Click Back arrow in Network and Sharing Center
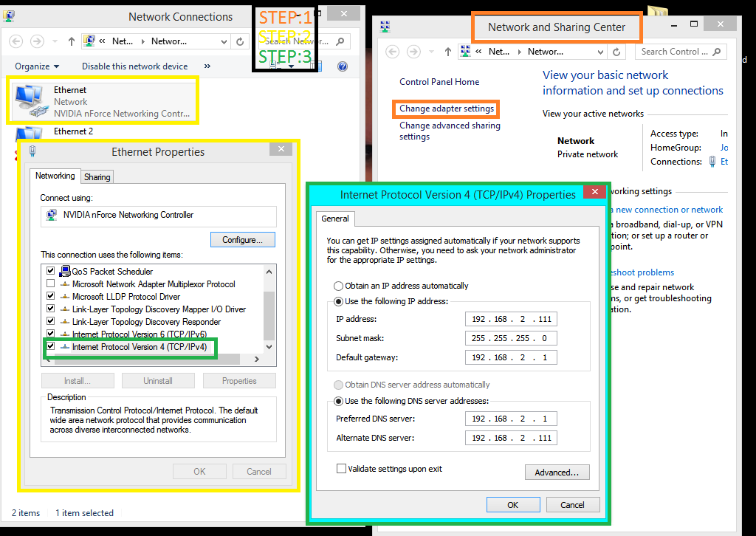Screen dimensions: 756x536 [x=393, y=52]
